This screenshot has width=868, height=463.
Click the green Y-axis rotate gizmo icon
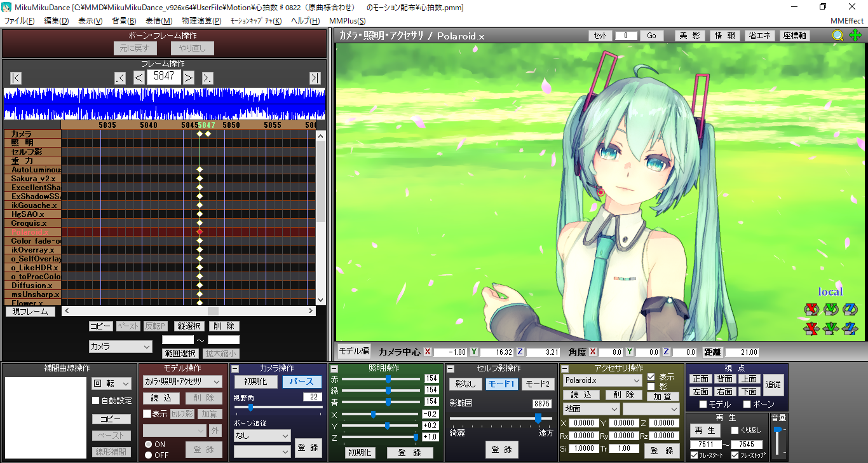[x=831, y=309]
